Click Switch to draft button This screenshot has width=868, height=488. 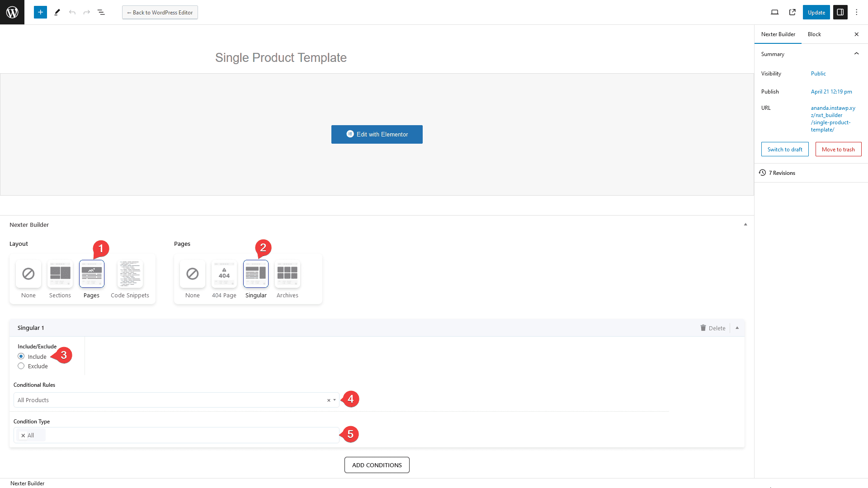[784, 149]
